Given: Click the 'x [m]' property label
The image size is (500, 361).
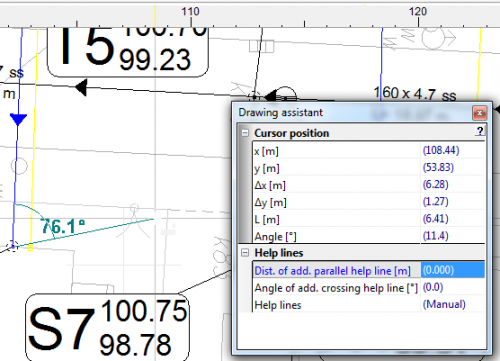Looking at the screenshot, I should point(266,152).
